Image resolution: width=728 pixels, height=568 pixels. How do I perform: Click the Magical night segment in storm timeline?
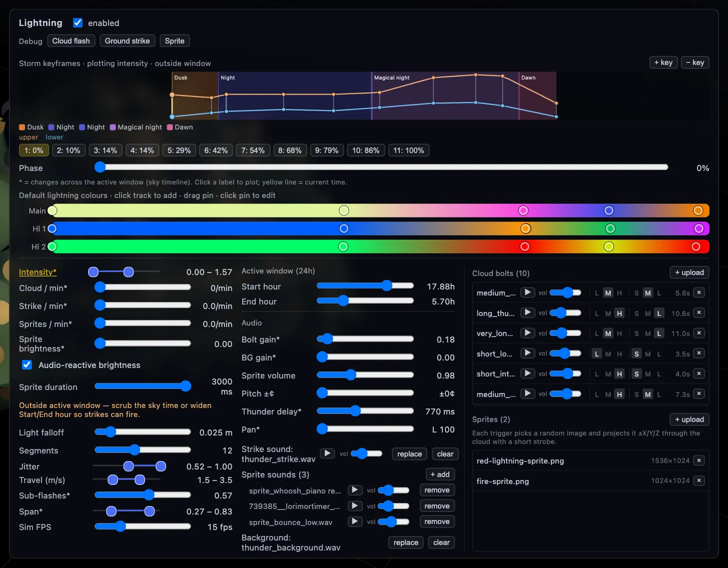445,95
